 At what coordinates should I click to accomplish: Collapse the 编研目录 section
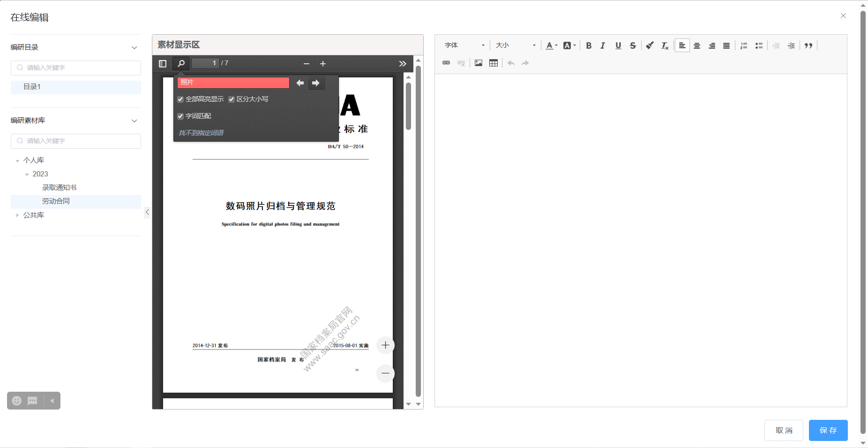coord(135,47)
